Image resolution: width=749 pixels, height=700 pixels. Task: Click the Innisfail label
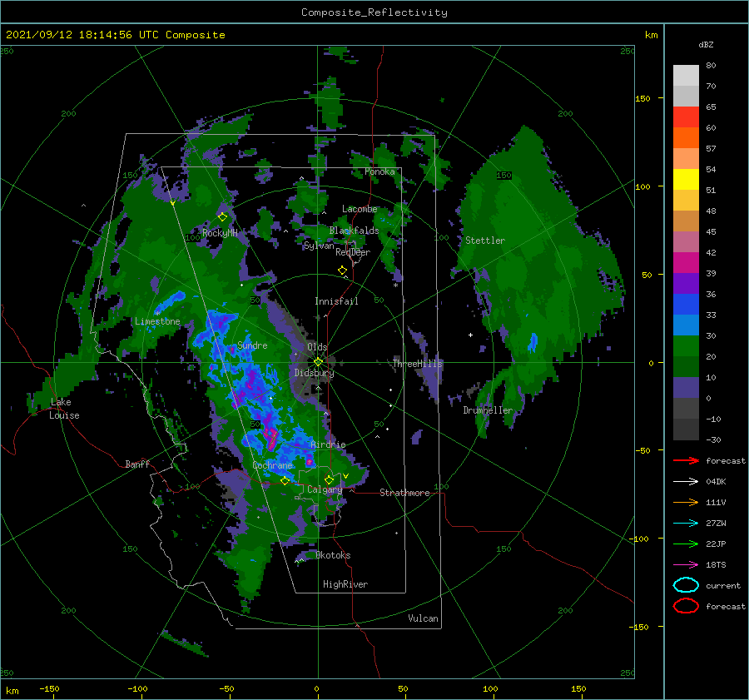[x=336, y=301]
